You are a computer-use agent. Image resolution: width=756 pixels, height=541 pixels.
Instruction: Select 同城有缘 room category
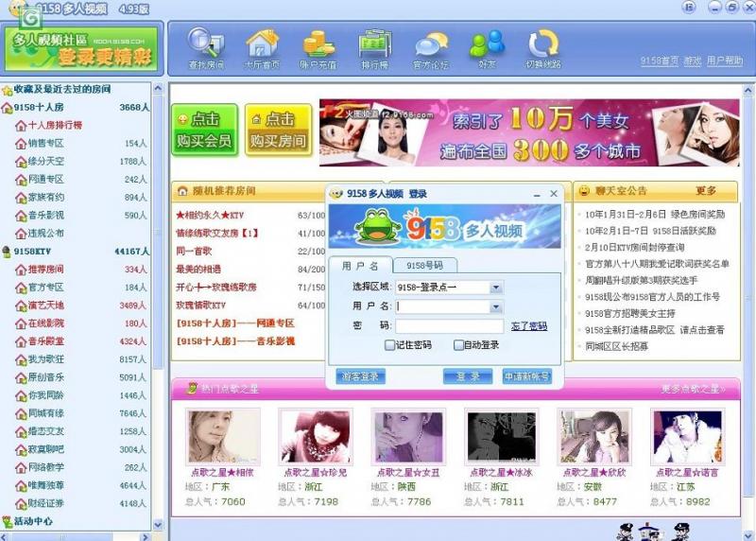[x=45, y=413]
